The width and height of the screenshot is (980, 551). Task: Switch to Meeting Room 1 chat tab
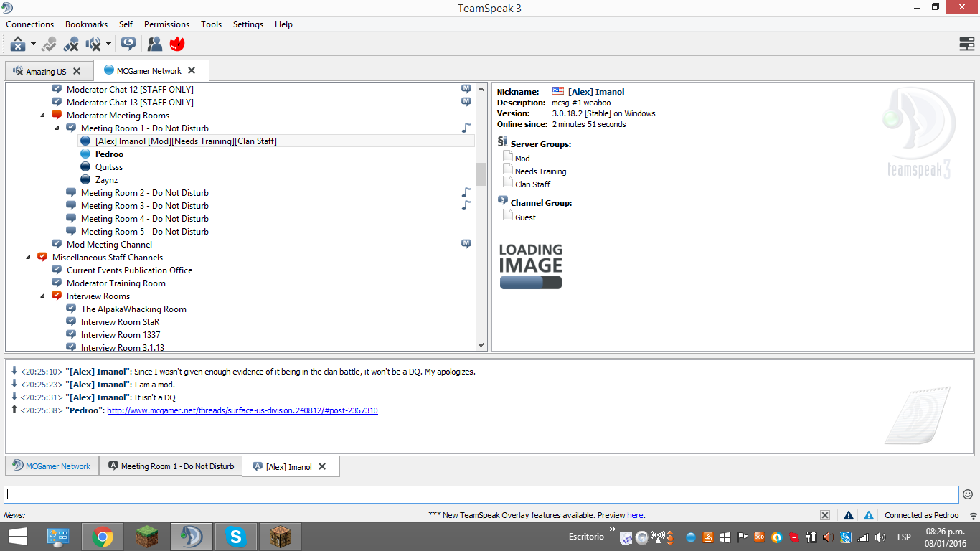tap(171, 466)
